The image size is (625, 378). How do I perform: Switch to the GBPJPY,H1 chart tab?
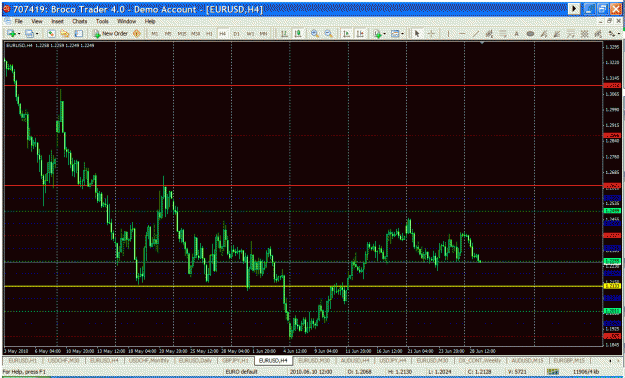pyautogui.click(x=235, y=360)
